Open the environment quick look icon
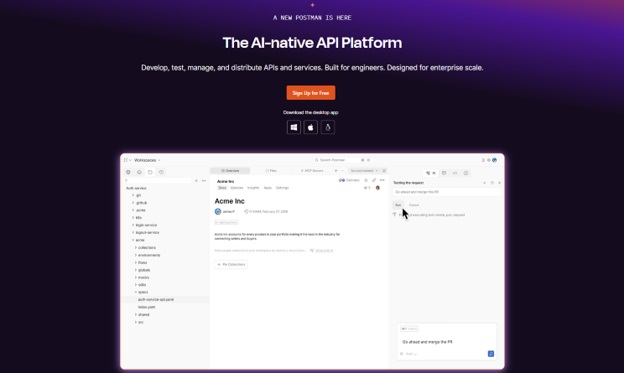624x373 pixels. pyautogui.click(x=384, y=171)
